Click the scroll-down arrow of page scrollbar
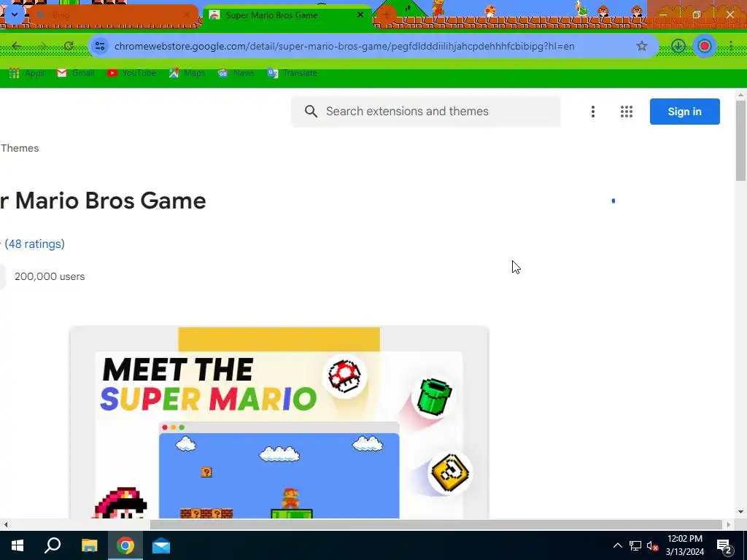 tap(740, 512)
